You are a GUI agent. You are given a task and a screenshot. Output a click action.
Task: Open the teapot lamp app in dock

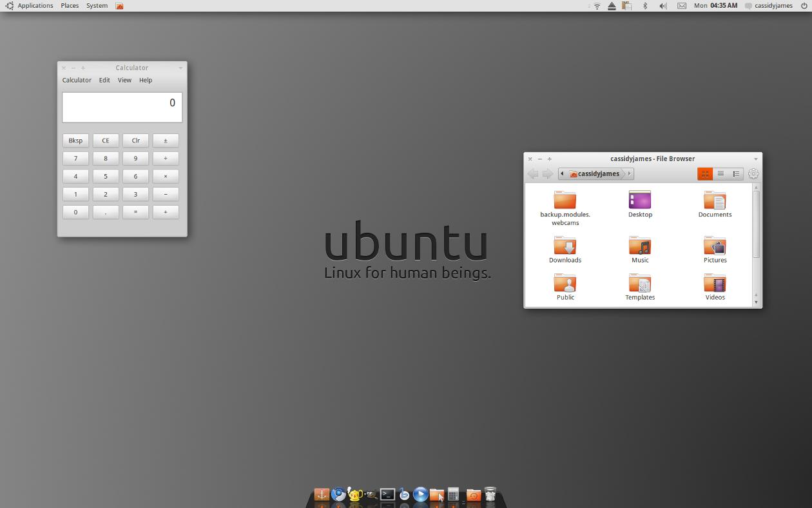[354, 494]
